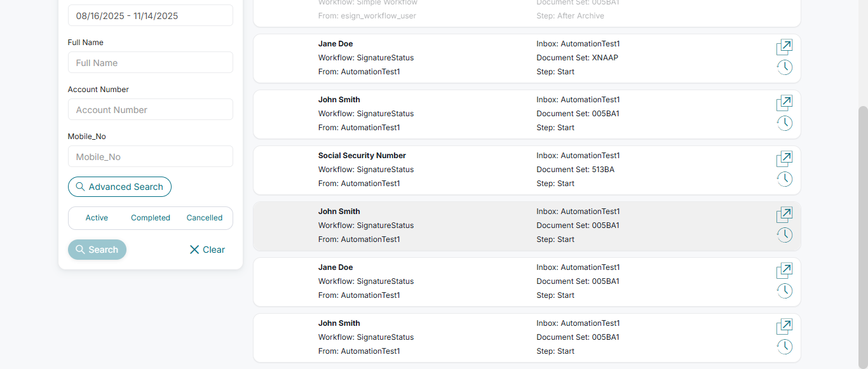Open Jane Doe 005BA1 item in new window
868x369 pixels.
(x=784, y=271)
